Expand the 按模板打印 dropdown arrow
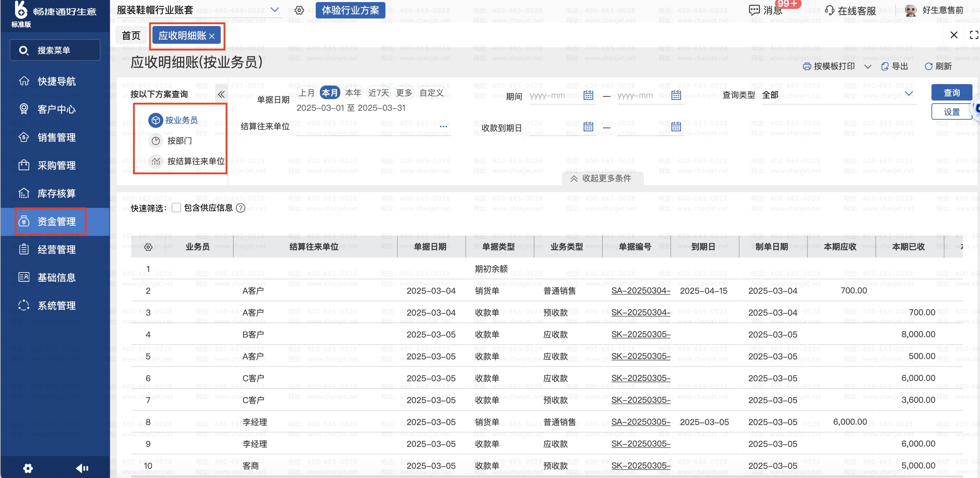This screenshot has width=980, height=478. (868, 67)
